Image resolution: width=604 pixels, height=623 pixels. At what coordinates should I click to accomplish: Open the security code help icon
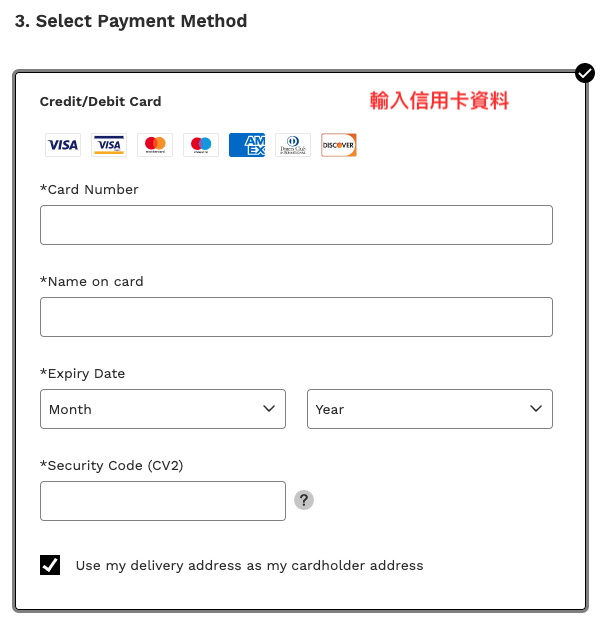(304, 500)
